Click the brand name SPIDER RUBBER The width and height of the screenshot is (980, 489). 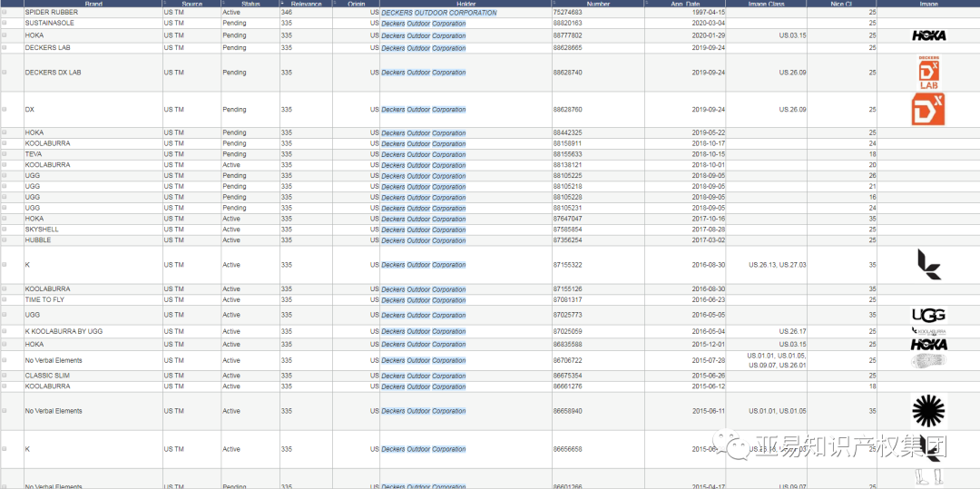pyautogui.click(x=51, y=13)
